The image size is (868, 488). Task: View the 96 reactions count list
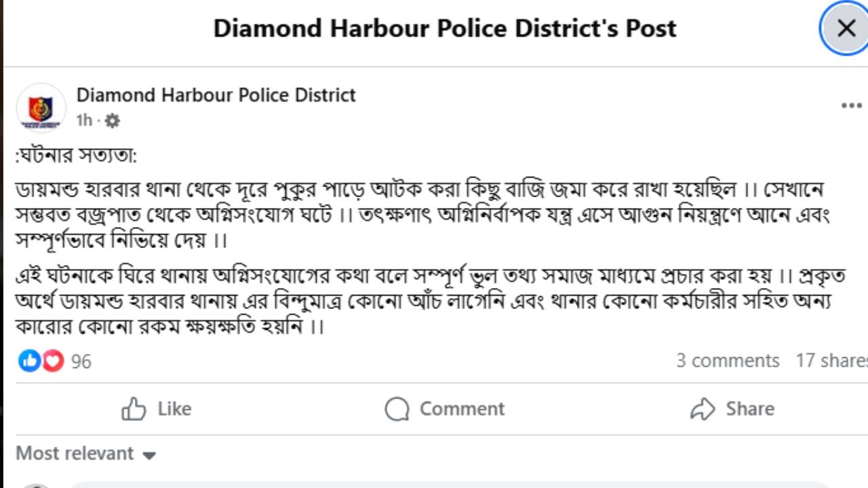(x=81, y=361)
